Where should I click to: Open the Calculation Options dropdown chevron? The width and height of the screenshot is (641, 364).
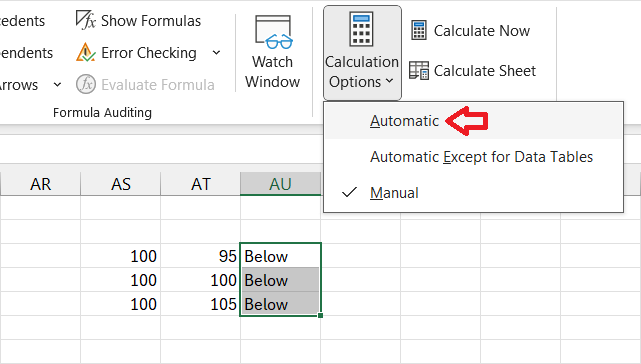coord(390,81)
